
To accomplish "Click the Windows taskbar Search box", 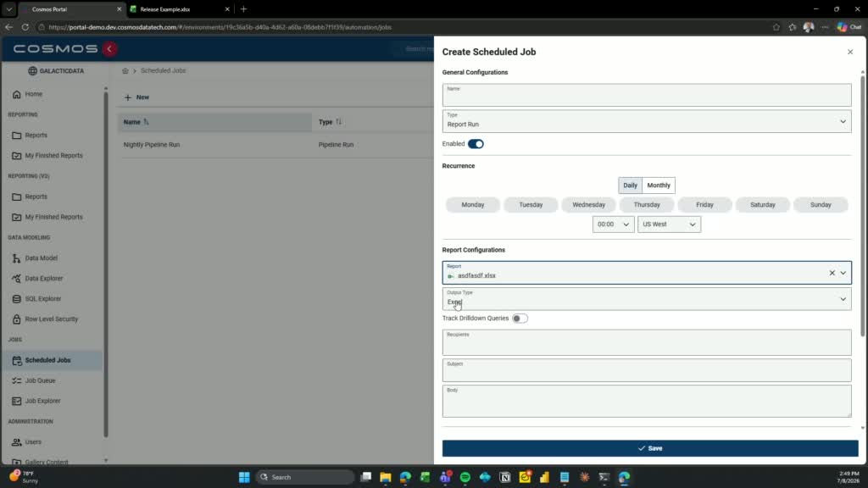I will coord(305,477).
